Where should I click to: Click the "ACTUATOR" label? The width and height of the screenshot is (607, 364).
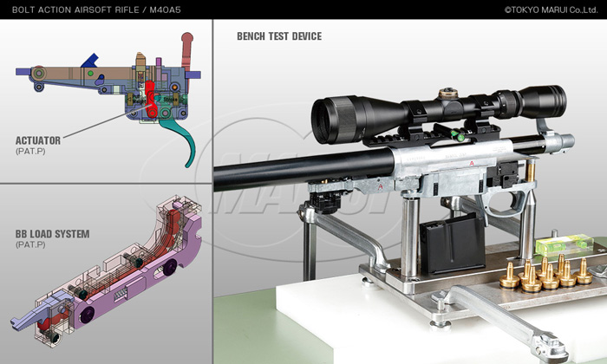[38, 140]
